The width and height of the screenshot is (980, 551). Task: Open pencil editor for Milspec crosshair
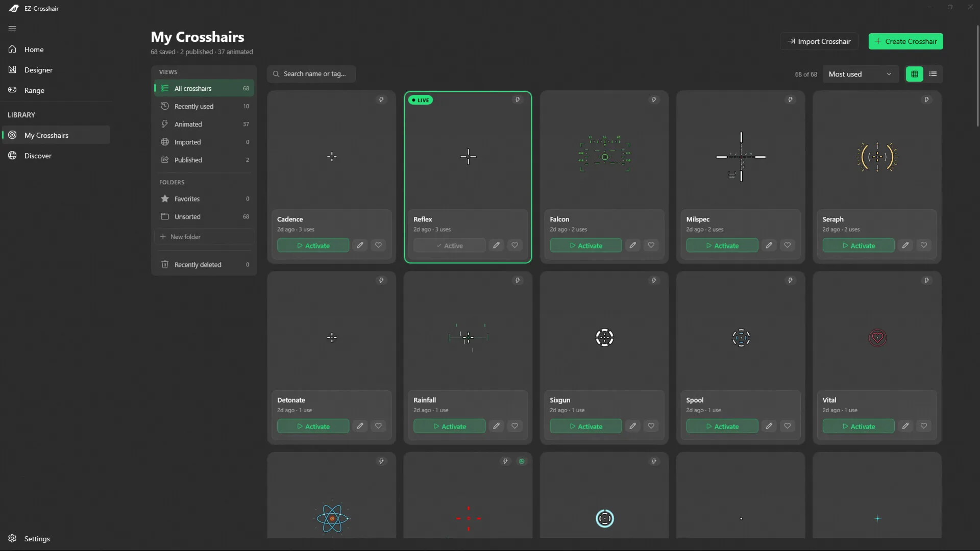click(769, 245)
